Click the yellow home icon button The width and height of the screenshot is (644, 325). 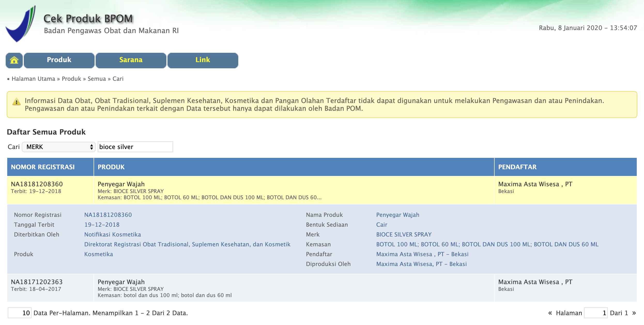[14, 60]
